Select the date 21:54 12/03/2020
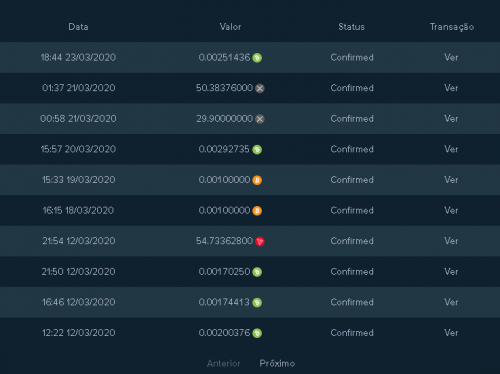 tap(79, 241)
